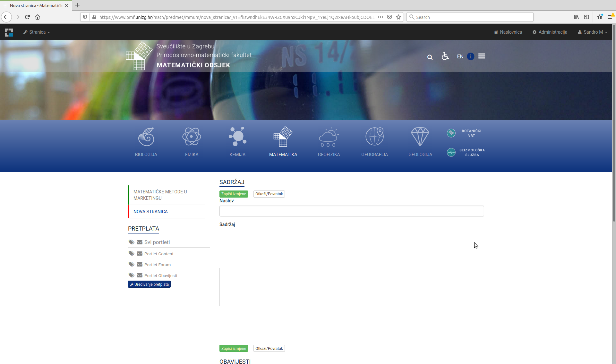Click the CMS logo icon in the admin bar
The height and width of the screenshot is (364, 616).
click(x=9, y=32)
